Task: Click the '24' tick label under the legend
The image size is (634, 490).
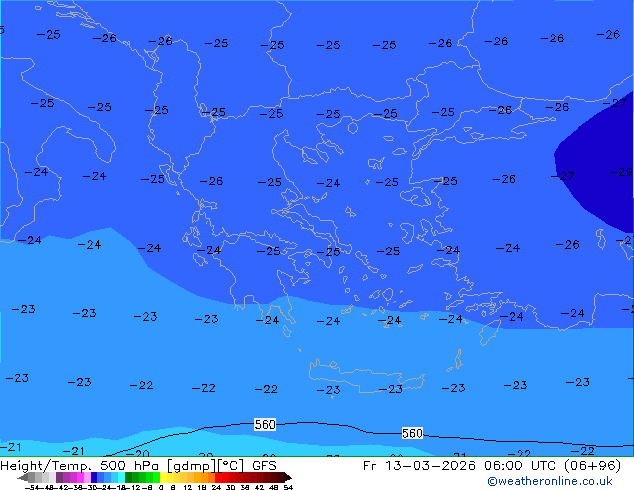Action: [x=216, y=487]
